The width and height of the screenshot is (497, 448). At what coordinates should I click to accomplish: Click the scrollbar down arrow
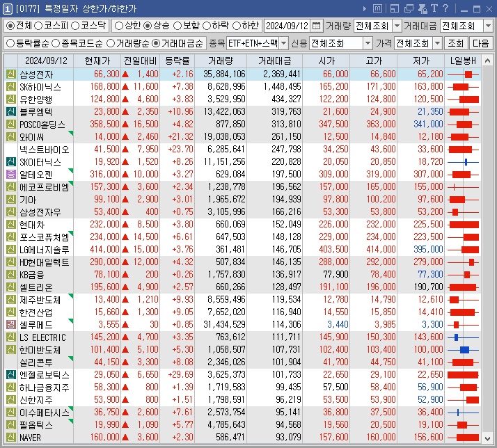(487, 438)
